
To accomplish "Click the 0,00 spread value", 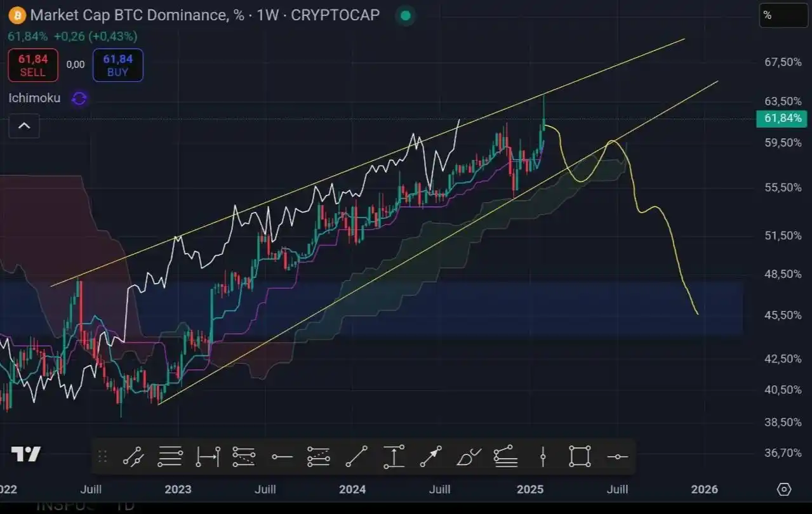I will [x=76, y=65].
